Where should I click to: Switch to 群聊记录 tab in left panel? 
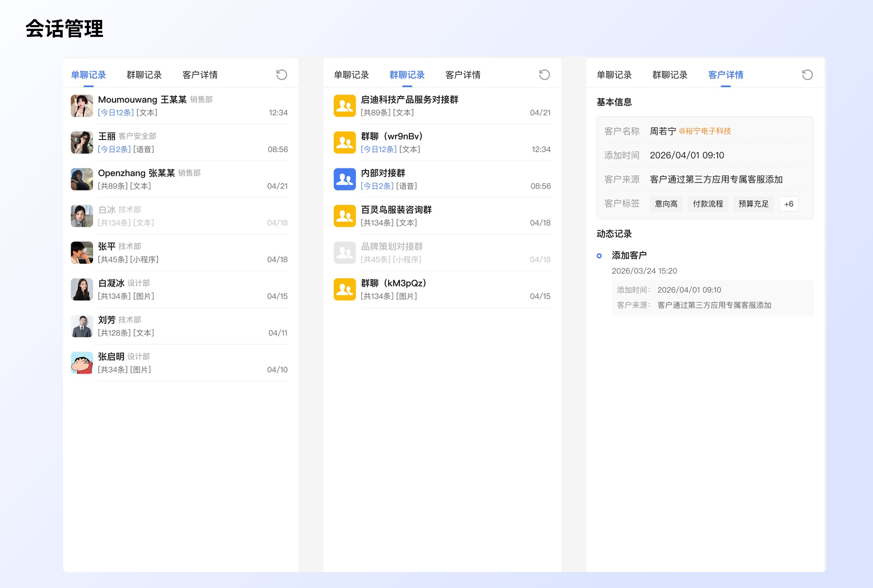tap(144, 75)
